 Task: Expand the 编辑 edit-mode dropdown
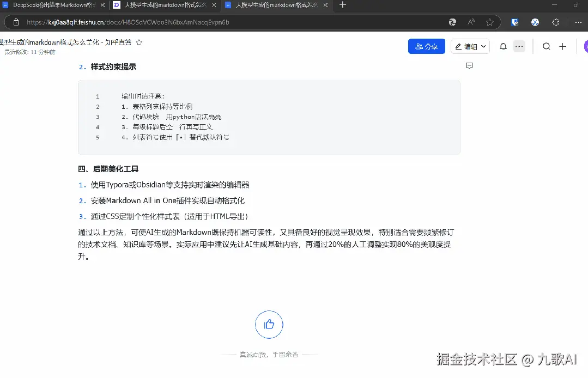(x=484, y=46)
